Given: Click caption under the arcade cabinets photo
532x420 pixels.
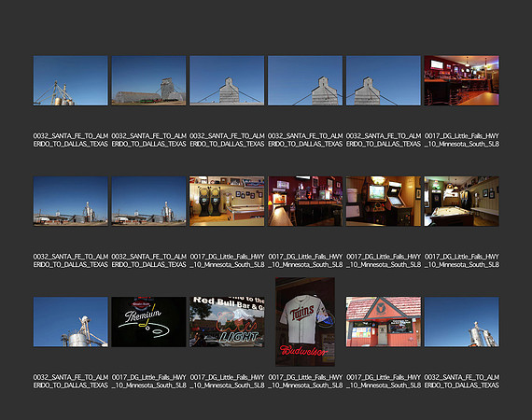Looking at the screenshot, I should 384,260.
